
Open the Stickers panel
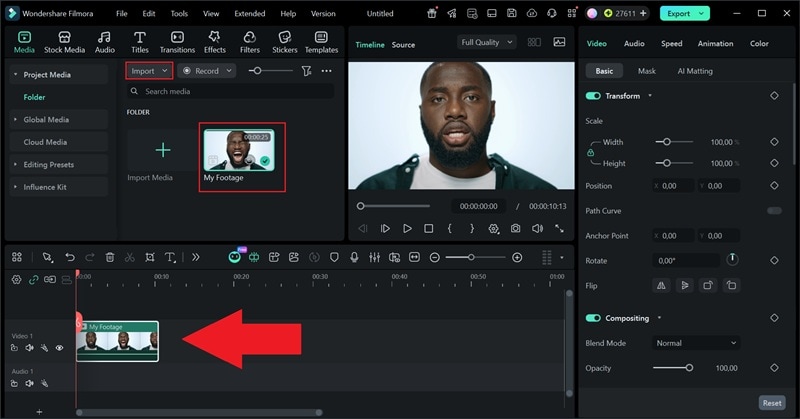[x=284, y=42]
